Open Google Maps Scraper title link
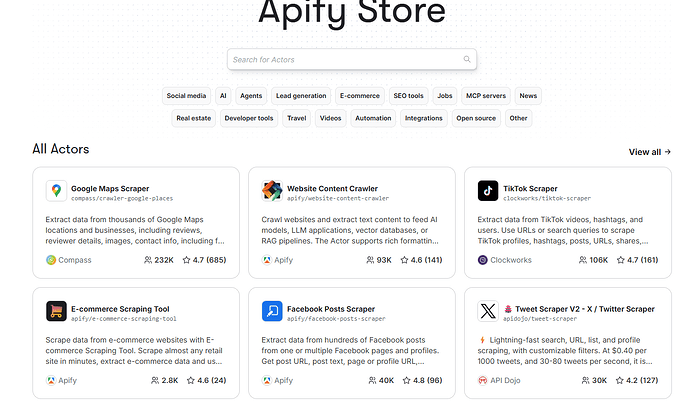 [109, 187]
